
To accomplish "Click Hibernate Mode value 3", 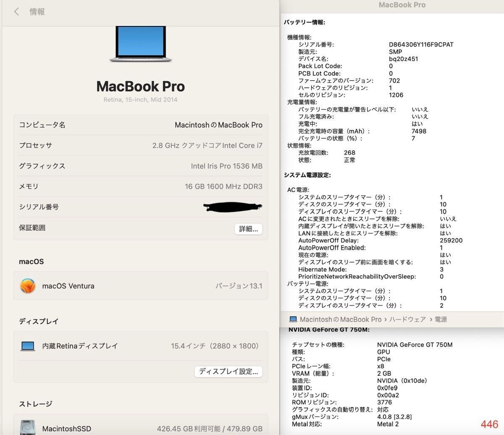I will (442, 270).
